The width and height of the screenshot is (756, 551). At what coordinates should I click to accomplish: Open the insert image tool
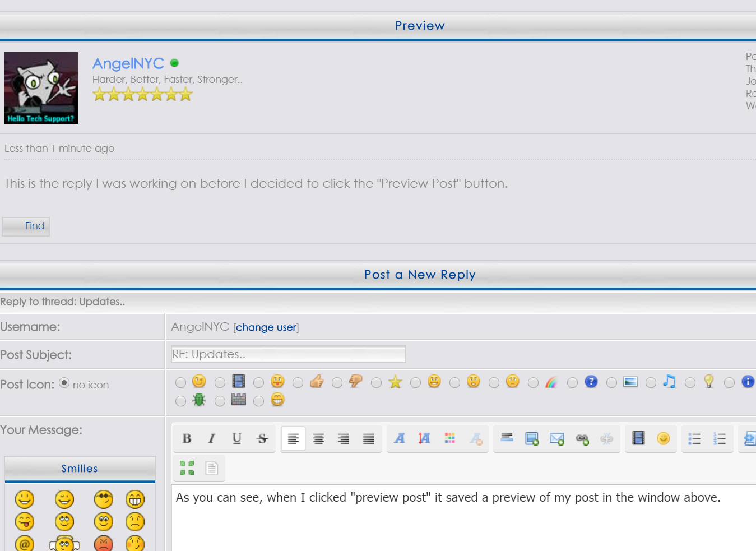(x=531, y=438)
